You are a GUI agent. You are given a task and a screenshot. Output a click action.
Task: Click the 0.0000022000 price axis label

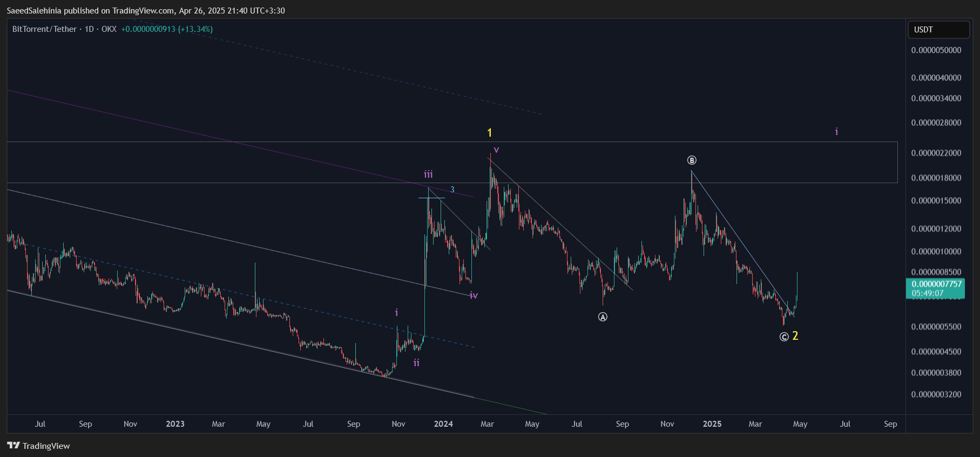(x=936, y=153)
